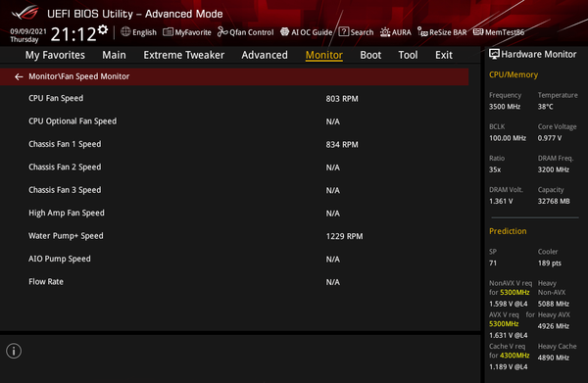Image resolution: width=588 pixels, height=383 pixels.
Task: Click the 4926 MHz Heavy AVX value
Action: 553,326
